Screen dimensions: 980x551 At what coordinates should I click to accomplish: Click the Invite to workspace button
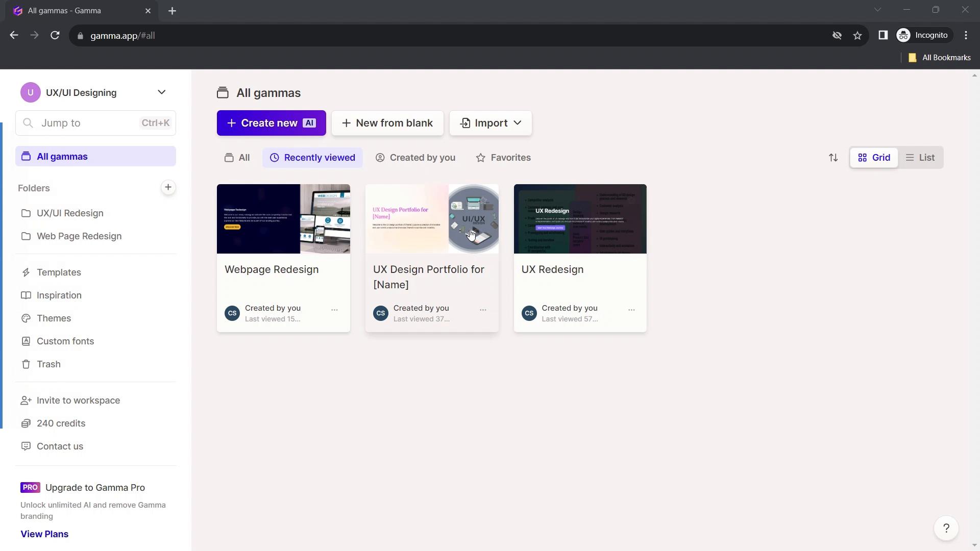coord(79,400)
